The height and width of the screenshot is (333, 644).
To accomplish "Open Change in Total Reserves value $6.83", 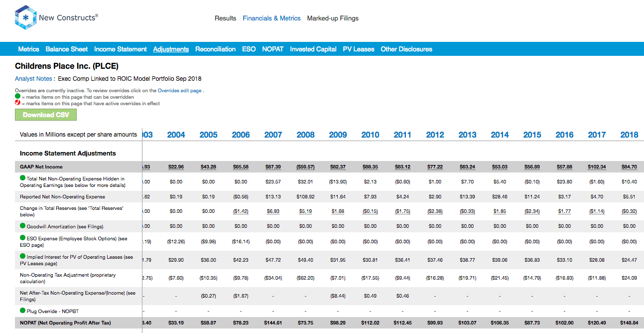I will pyautogui.click(x=273, y=211).
